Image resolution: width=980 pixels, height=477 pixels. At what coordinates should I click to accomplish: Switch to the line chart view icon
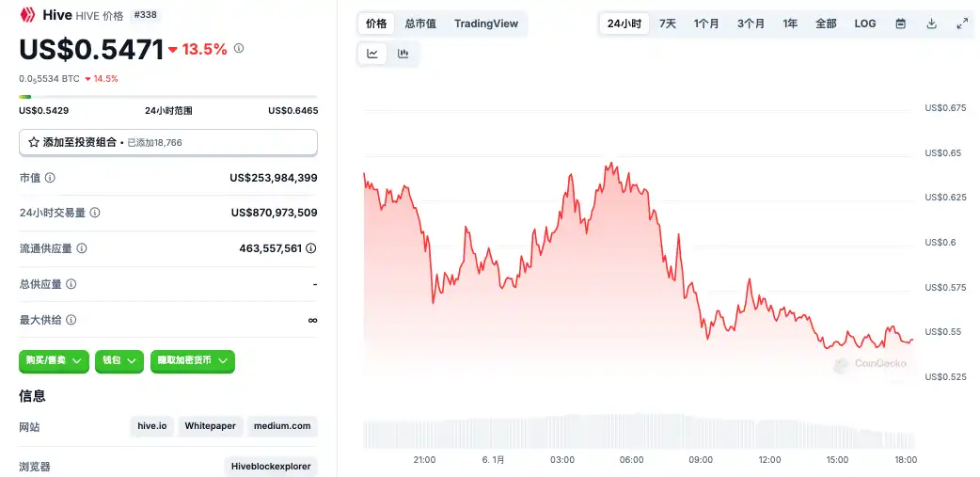[372, 54]
